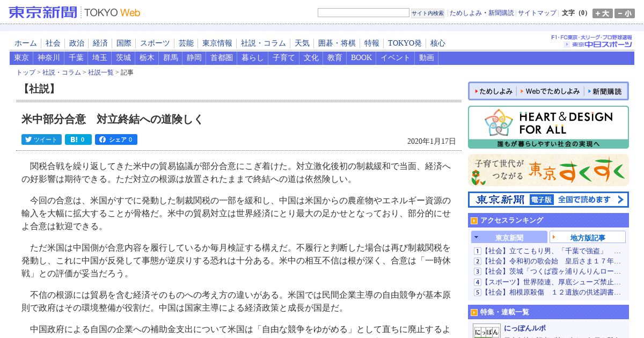Select the 首都圏 tab
This screenshot has width=644, height=338.
click(x=222, y=58)
